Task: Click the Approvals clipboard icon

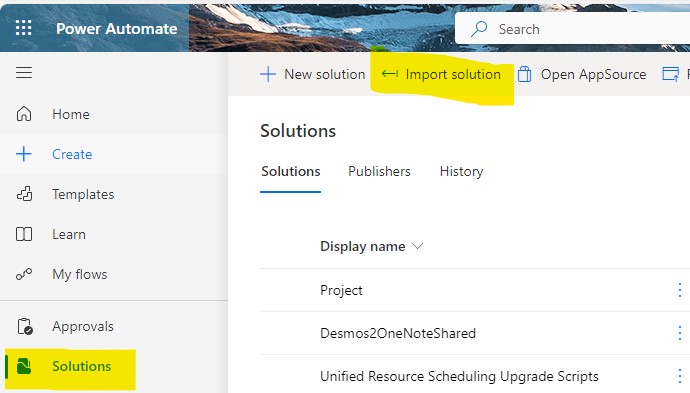Action: click(x=25, y=327)
